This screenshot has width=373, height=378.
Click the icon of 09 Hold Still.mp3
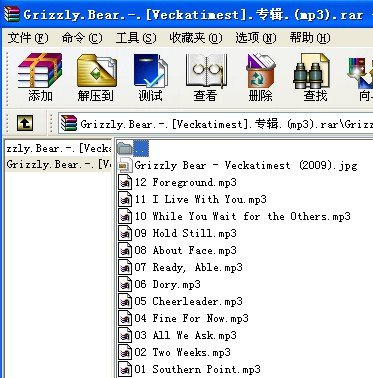pos(125,233)
